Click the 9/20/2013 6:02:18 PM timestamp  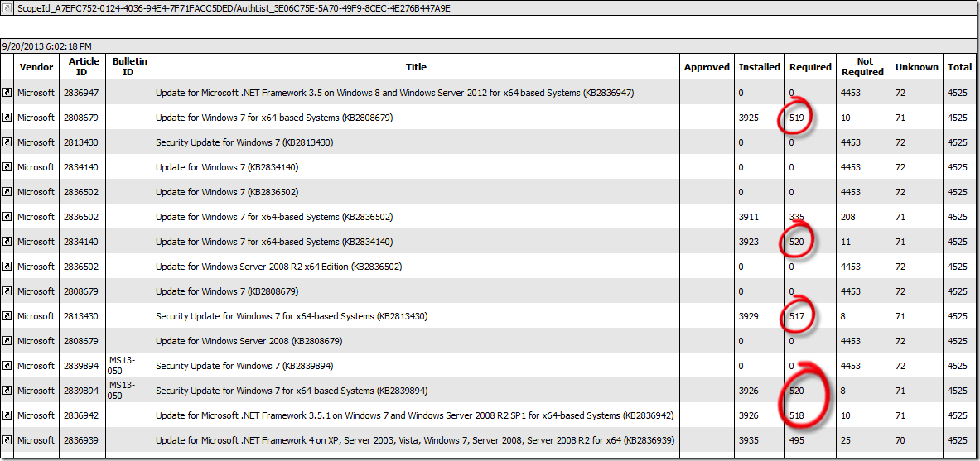coord(46,46)
